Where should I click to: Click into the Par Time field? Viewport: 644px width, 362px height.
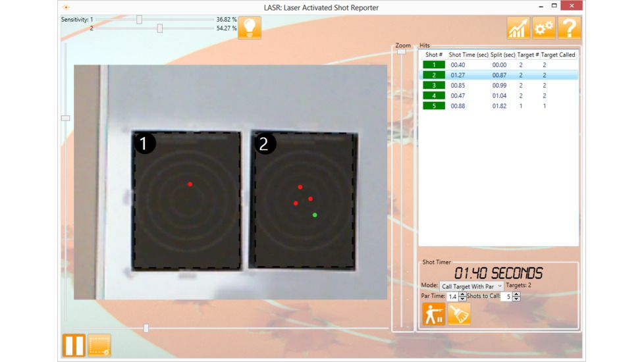pos(452,297)
